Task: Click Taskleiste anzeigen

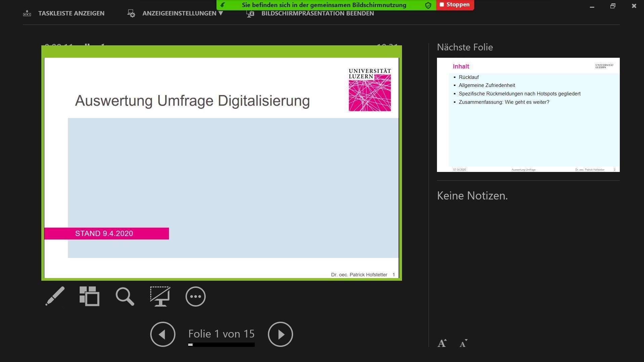Action: click(x=64, y=13)
